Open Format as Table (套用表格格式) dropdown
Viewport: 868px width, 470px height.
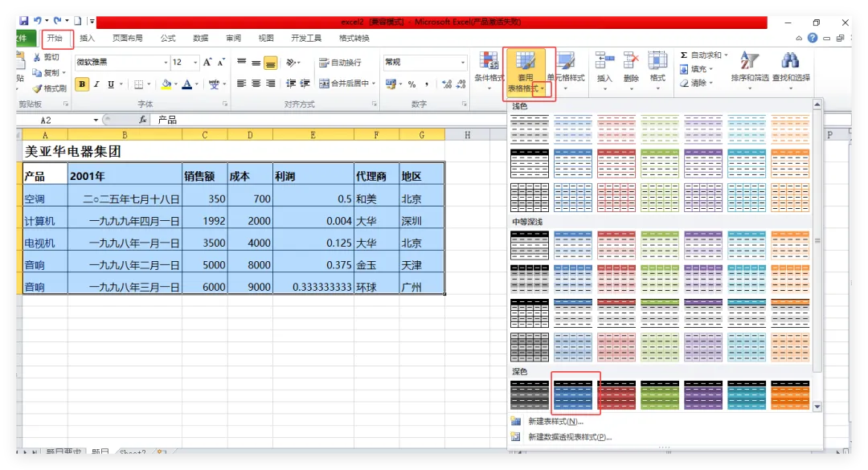click(x=526, y=72)
